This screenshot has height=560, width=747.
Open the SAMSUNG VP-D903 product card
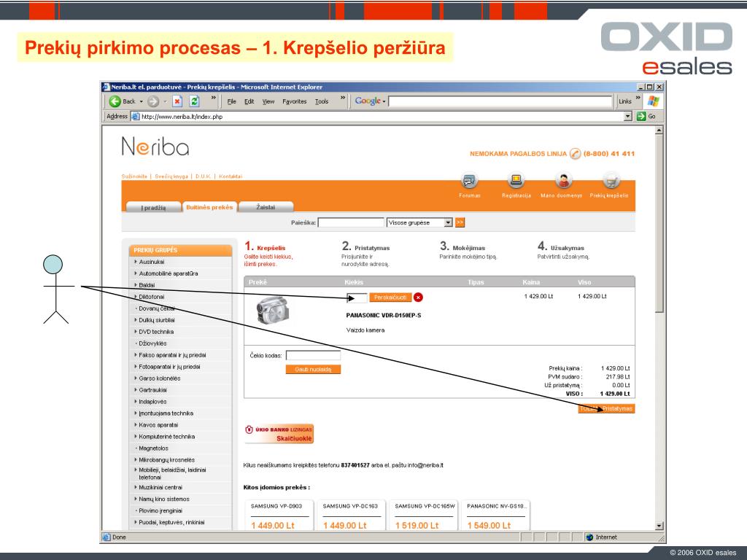(x=279, y=515)
